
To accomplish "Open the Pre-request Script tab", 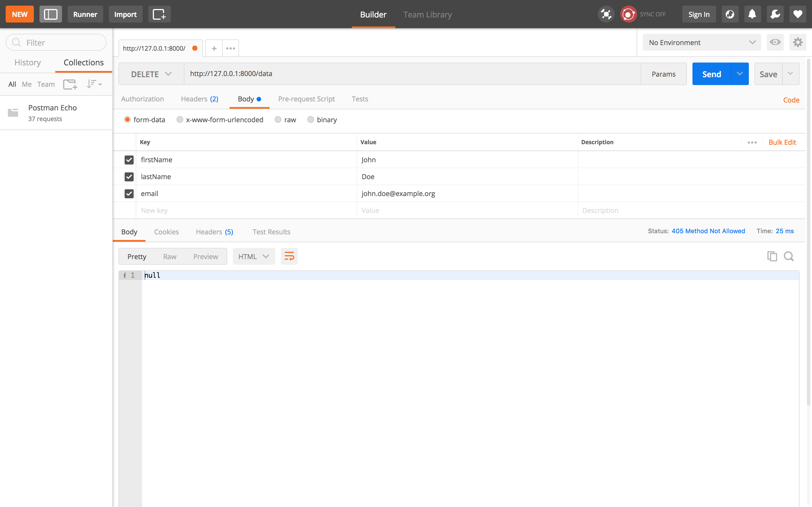I will pyautogui.click(x=306, y=99).
